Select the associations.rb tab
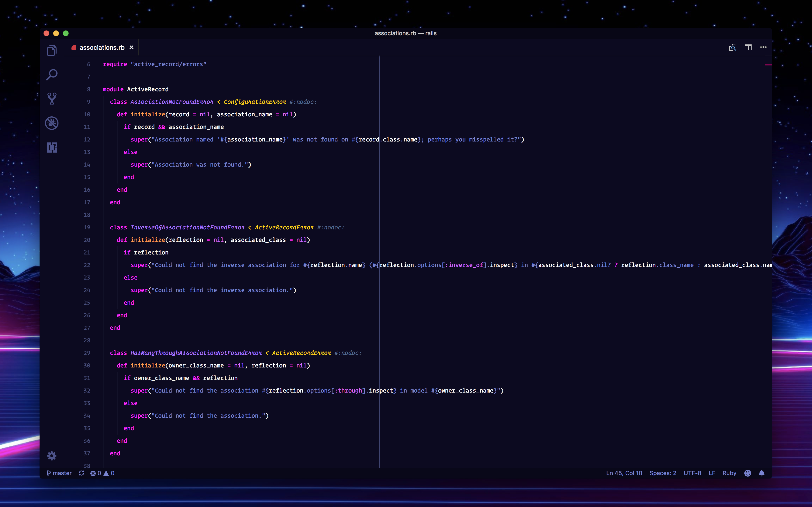The width and height of the screenshot is (812, 507). [102, 48]
